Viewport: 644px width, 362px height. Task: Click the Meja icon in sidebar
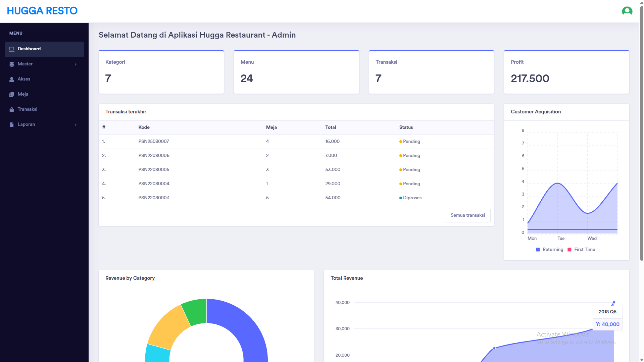tap(12, 94)
